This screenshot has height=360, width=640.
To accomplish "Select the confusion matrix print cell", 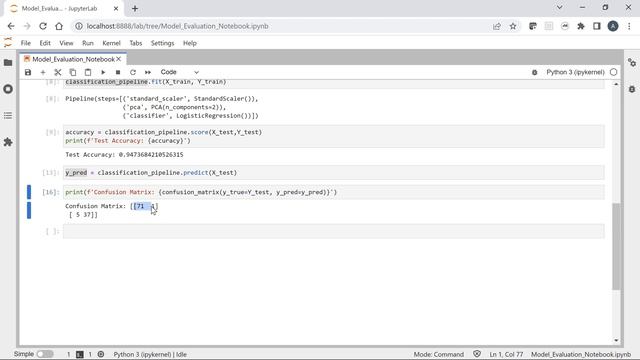I will tap(333, 192).
